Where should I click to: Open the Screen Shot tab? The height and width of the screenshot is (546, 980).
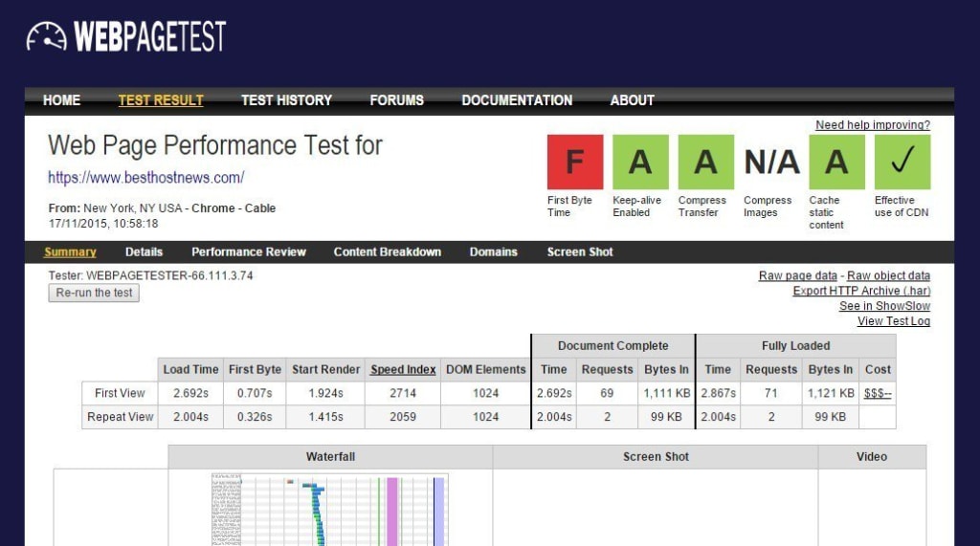[x=580, y=252]
